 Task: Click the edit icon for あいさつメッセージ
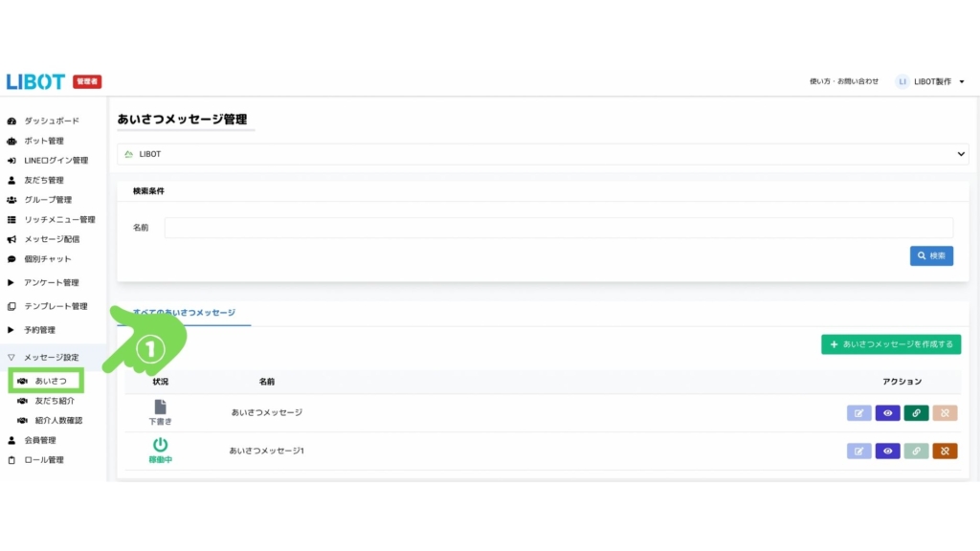[x=858, y=413]
